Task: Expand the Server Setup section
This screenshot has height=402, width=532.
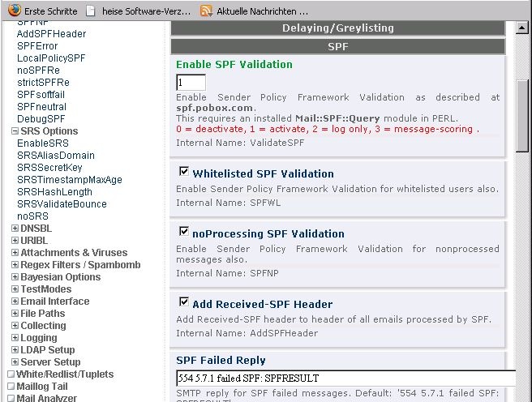Action: [x=15, y=362]
